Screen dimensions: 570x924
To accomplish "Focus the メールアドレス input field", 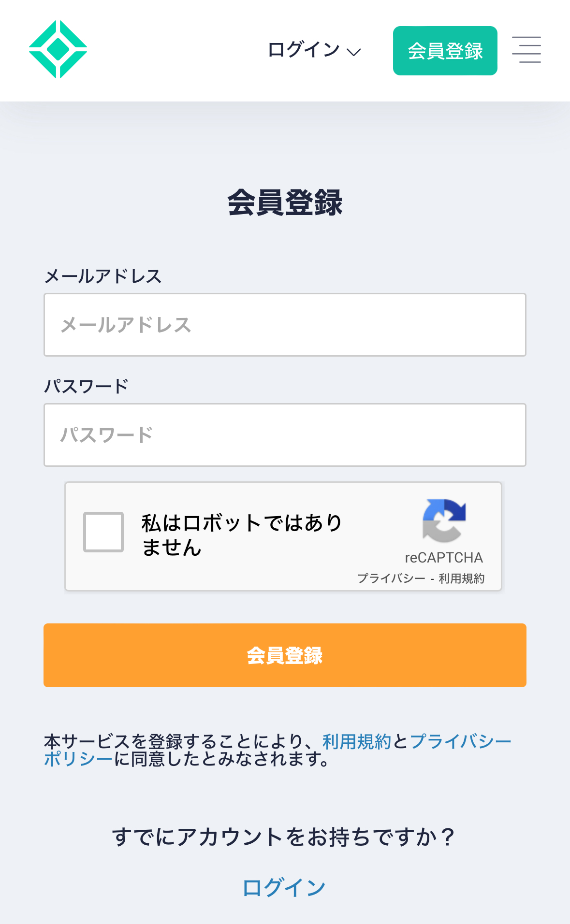I will [285, 325].
